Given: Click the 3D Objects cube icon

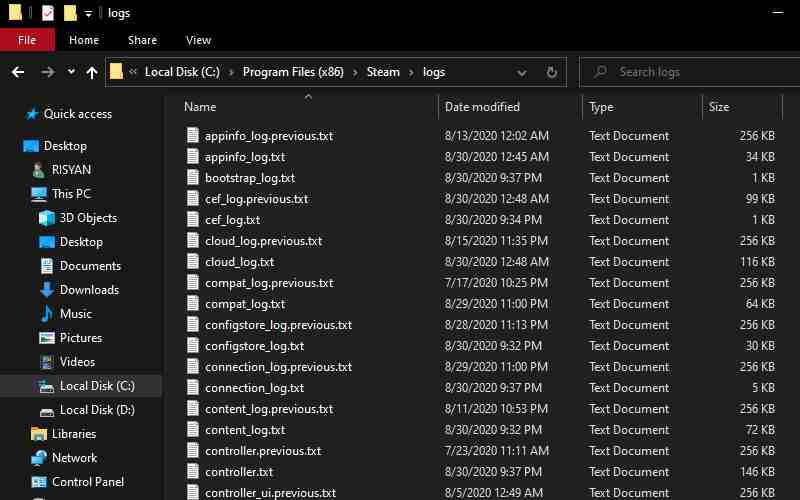Looking at the screenshot, I should coord(47,218).
